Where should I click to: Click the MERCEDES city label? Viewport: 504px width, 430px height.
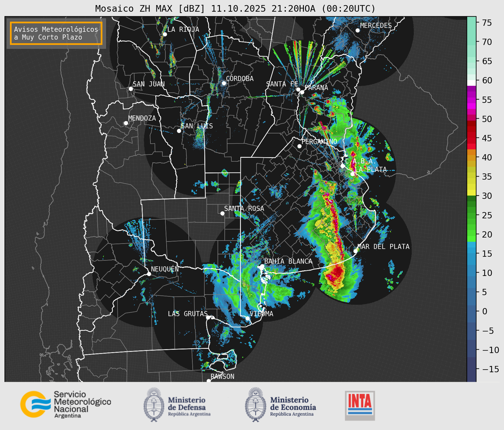tap(376, 26)
